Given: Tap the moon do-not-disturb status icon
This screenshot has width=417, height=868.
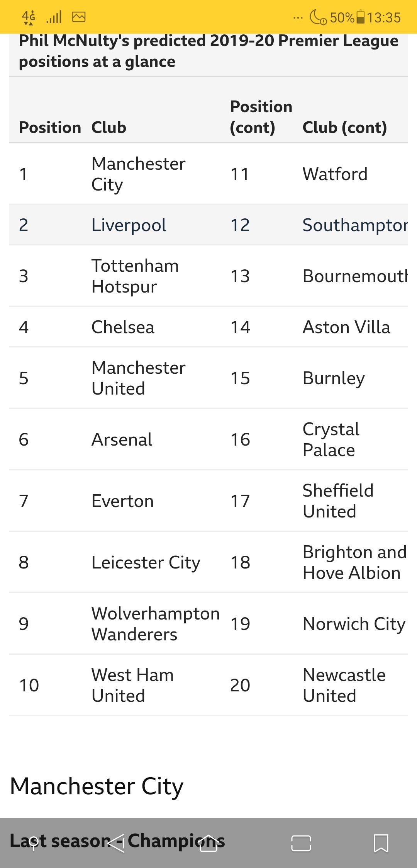Looking at the screenshot, I should (318, 17).
